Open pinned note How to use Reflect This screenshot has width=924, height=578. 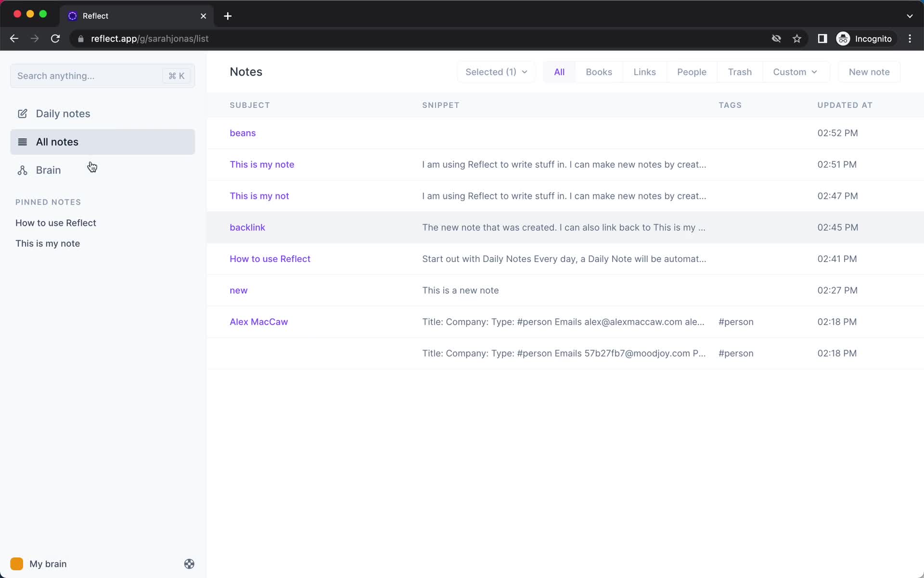point(56,223)
